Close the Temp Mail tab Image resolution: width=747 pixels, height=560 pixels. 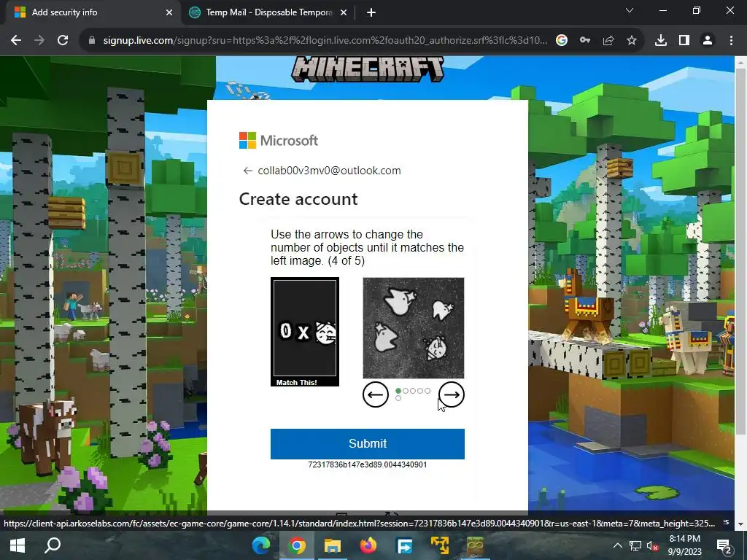pos(344,12)
